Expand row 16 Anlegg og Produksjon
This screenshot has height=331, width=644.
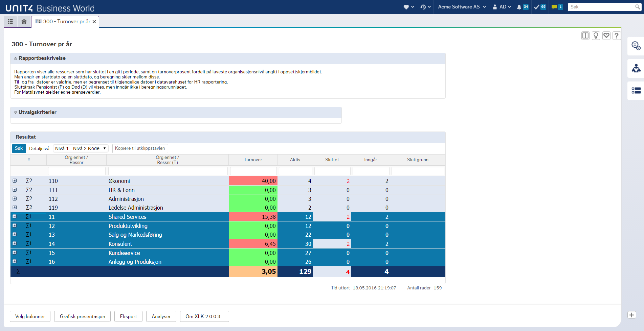(15, 261)
